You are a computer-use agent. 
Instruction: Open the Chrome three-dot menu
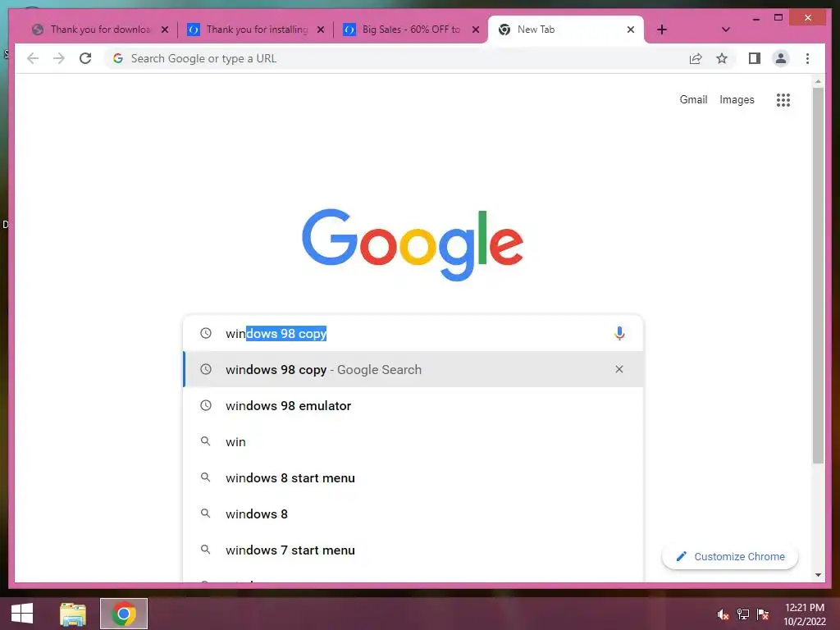[x=807, y=58]
